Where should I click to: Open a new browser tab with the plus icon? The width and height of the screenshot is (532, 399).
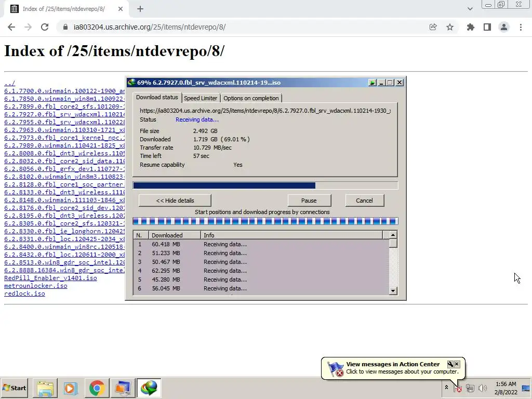140,9
